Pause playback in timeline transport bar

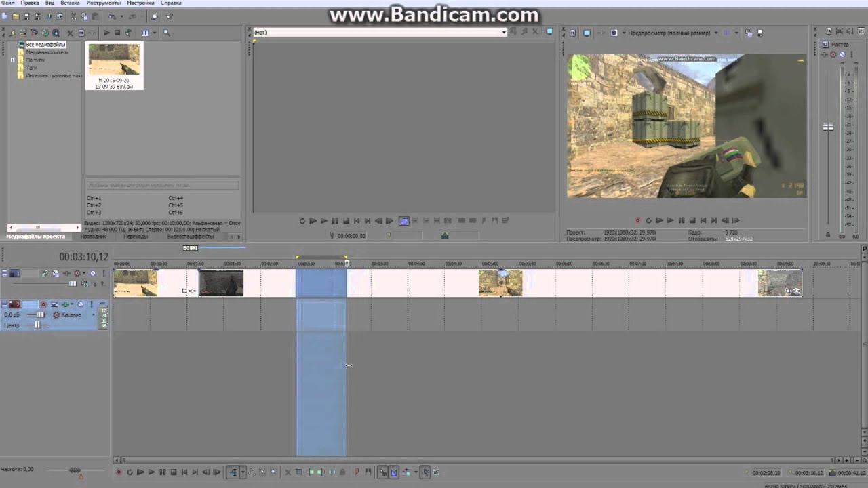click(163, 472)
